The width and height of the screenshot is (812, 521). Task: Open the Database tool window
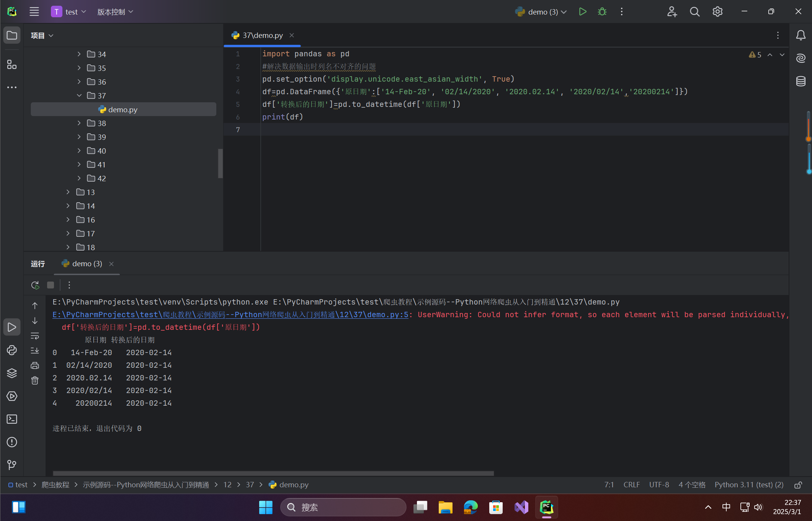(801, 81)
